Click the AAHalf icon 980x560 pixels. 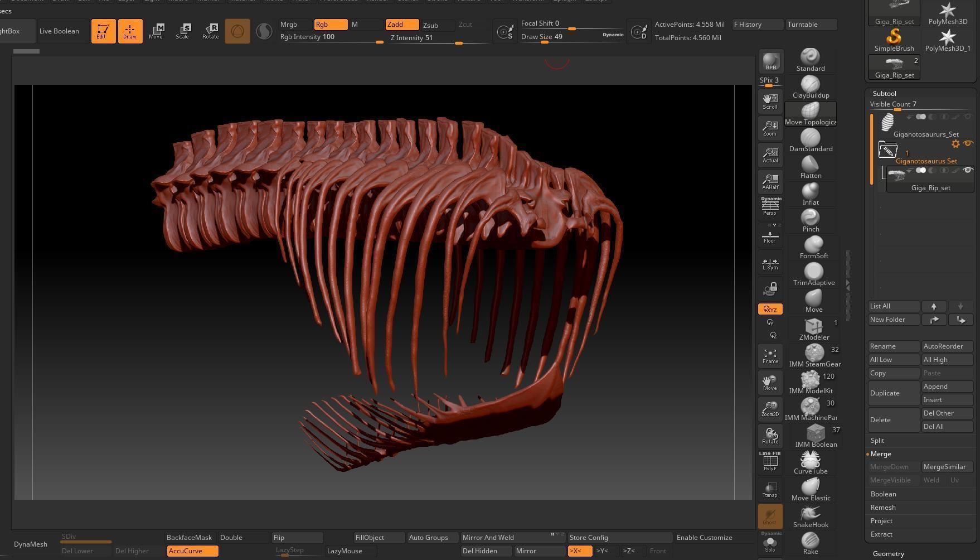pyautogui.click(x=770, y=181)
